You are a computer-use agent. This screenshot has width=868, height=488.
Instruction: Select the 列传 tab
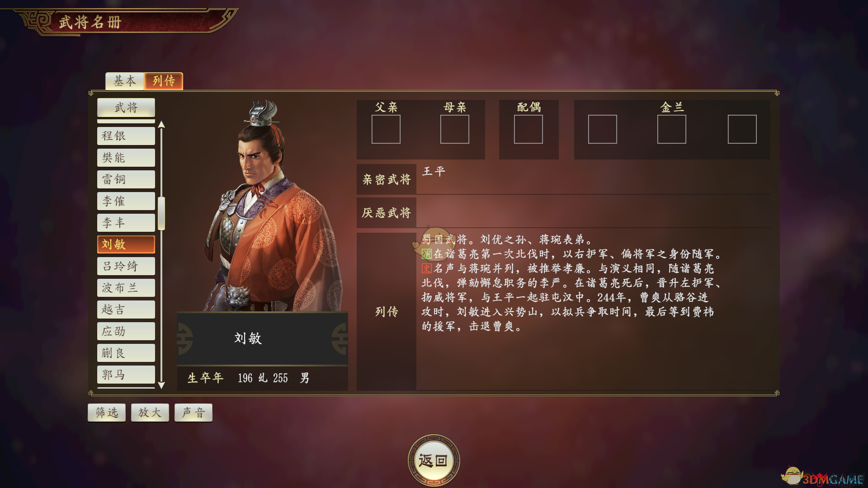coord(164,81)
